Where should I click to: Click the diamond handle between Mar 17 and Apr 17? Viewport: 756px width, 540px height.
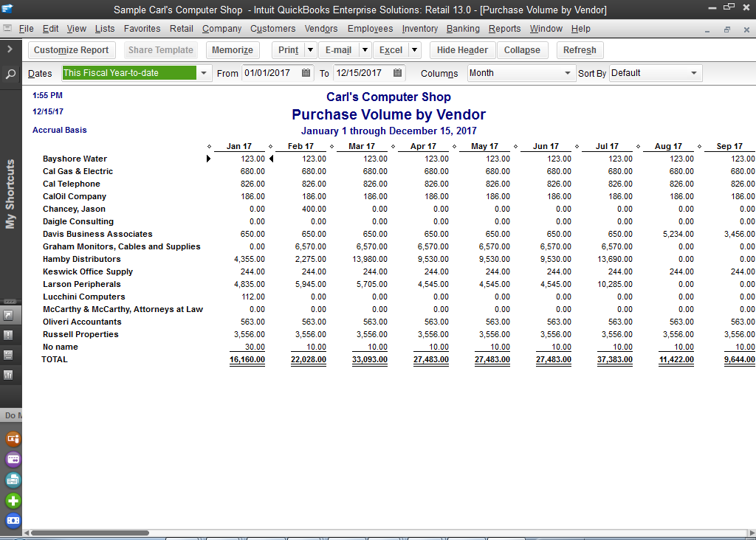point(393,147)
